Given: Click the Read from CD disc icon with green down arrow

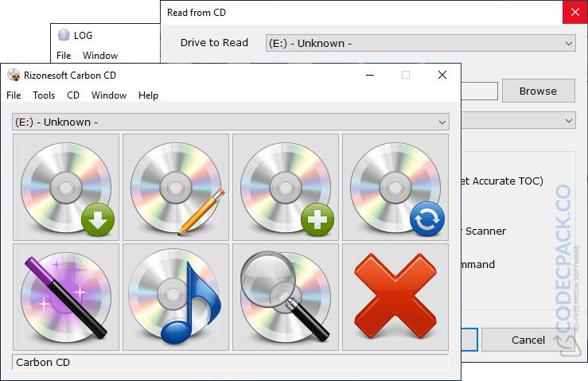Looking at the screenshot, I should coord(66,187).
